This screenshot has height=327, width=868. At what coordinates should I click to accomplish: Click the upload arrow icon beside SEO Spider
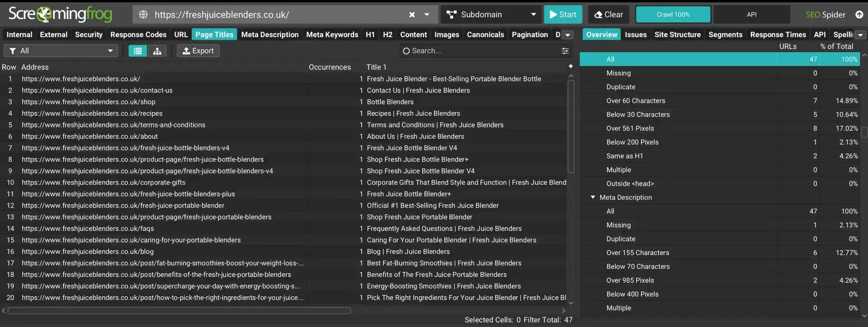click(859, 14)
